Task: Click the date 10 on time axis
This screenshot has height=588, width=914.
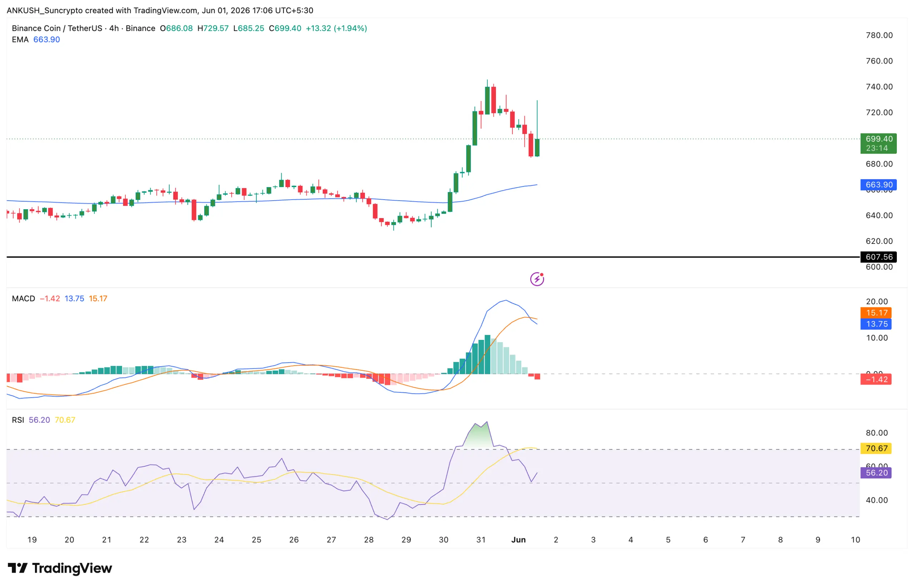Action: click(855, 540)
